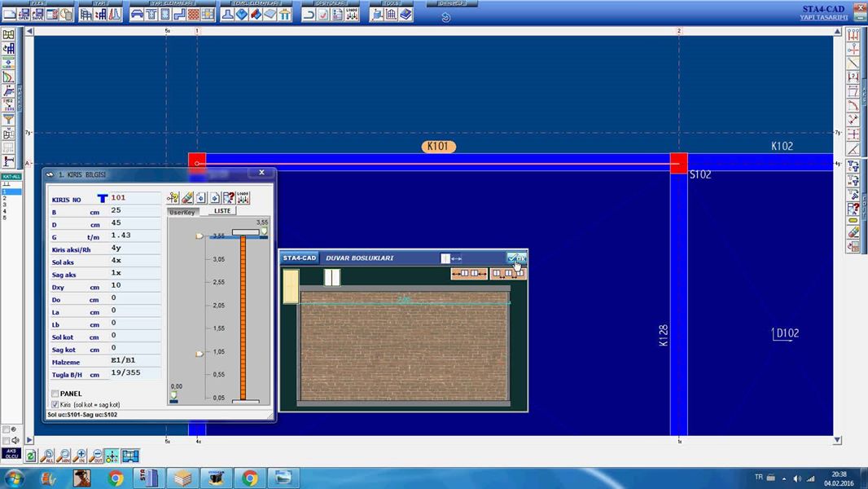Click the 1,05 level marker on height scale
Viewport: 868px width, 489px height.
(219, 351)
